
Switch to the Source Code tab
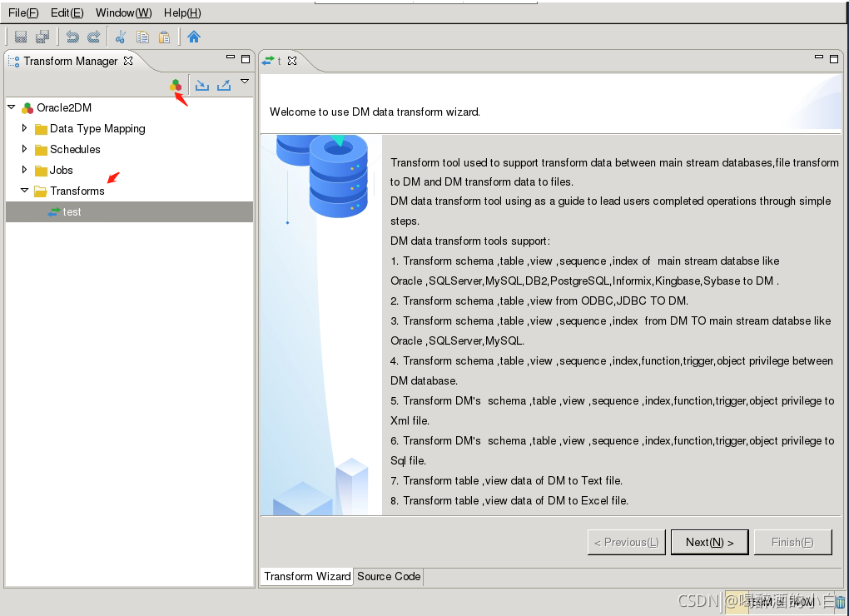pyautogui.click(x=389, y=577)
